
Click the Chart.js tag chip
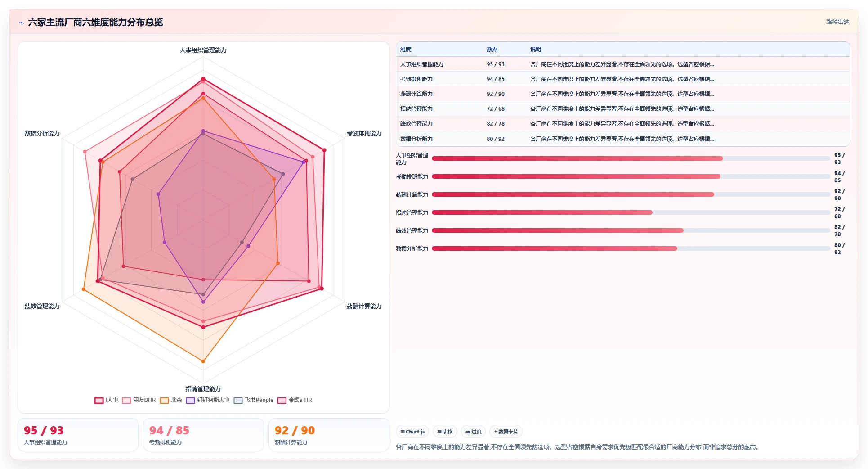coord(412,432)
